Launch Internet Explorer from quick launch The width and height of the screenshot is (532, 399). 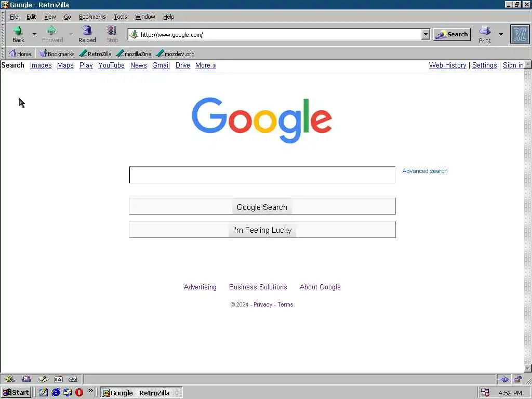point(56,393)
